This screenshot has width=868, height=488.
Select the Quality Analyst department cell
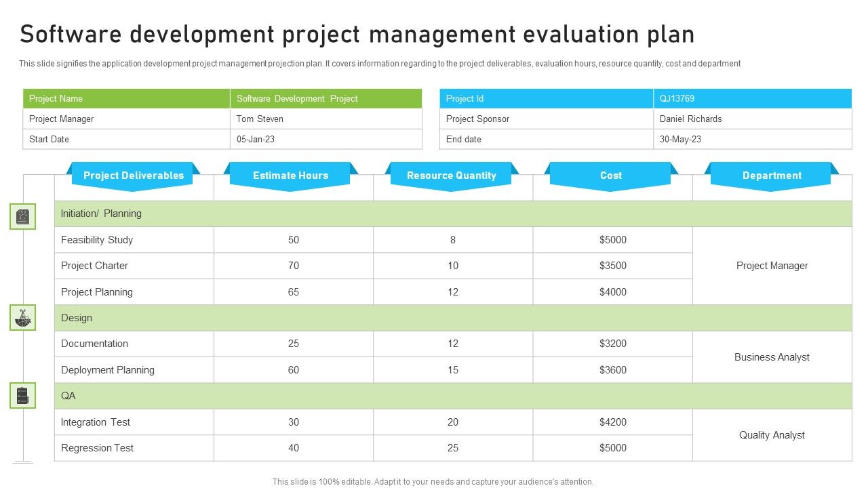[772, 435]
